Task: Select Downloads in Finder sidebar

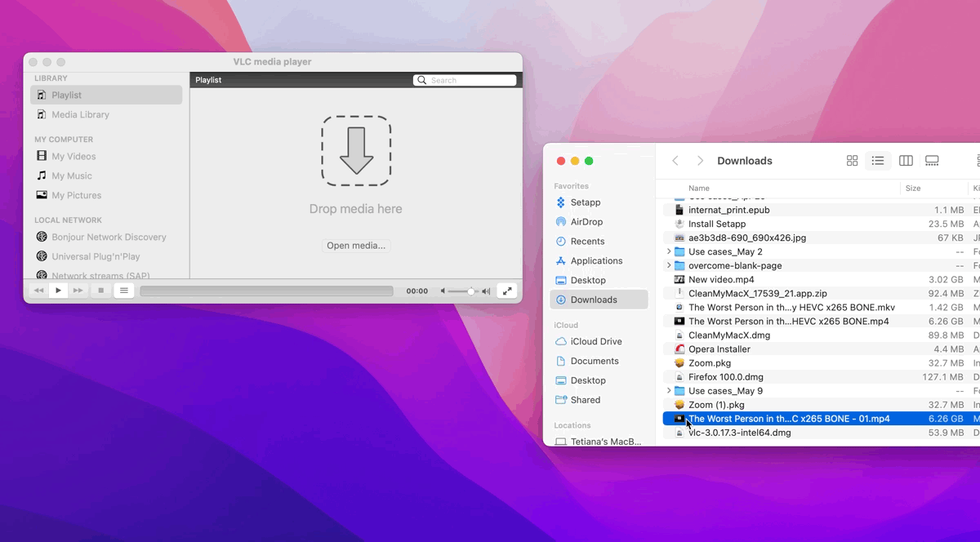Action: (x=599, y=300)
